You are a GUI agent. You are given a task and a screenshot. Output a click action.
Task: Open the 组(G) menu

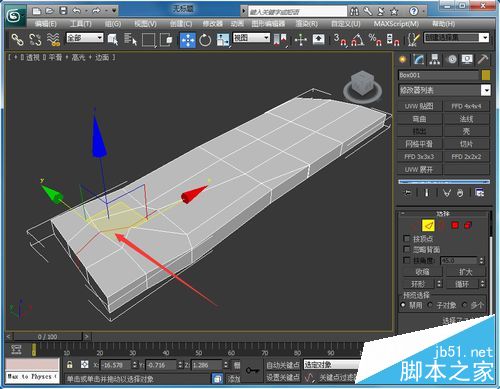coord(113,24)
